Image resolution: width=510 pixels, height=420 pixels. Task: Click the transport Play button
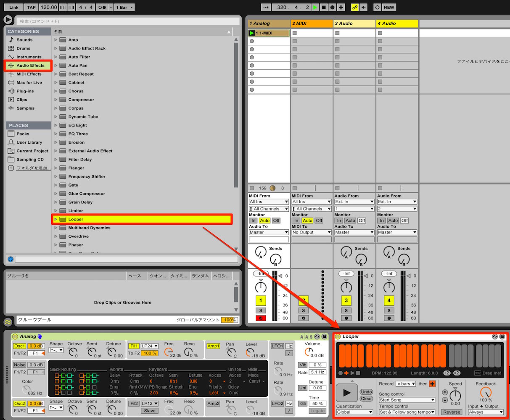(315, 7)
